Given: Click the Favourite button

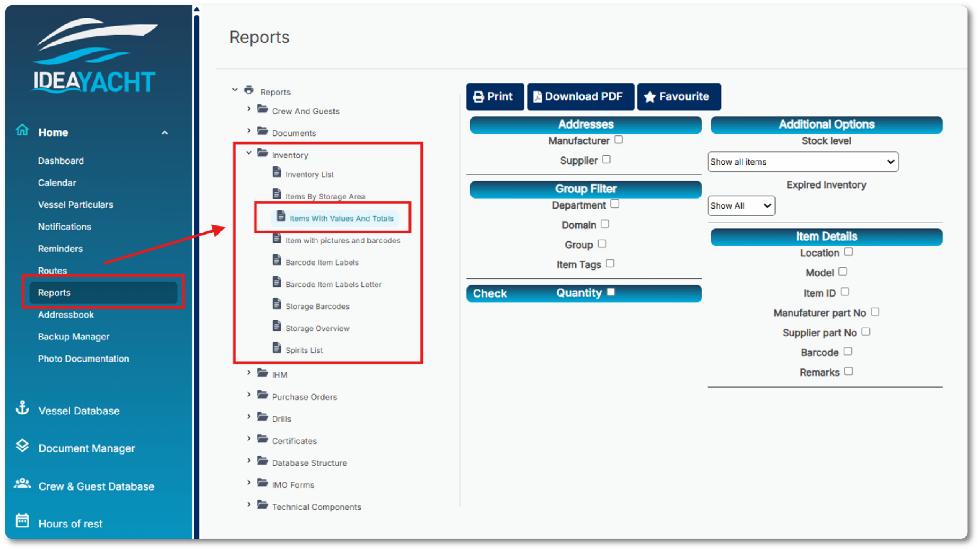Looking at the screenshot, I should 678,96.
